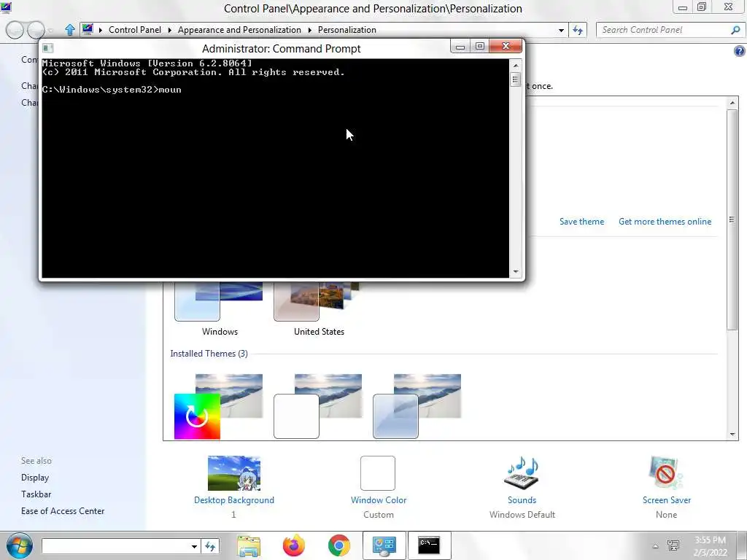Open the Display link

click(35, 477)
